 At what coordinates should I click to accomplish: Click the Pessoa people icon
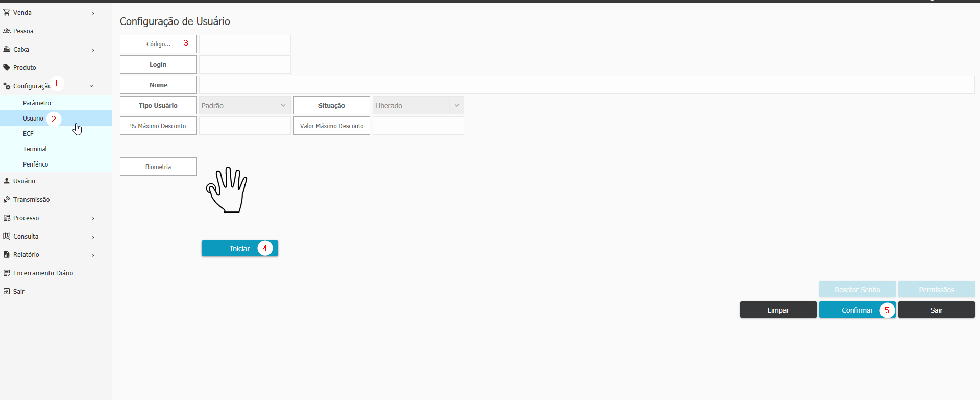click(7, 31)
